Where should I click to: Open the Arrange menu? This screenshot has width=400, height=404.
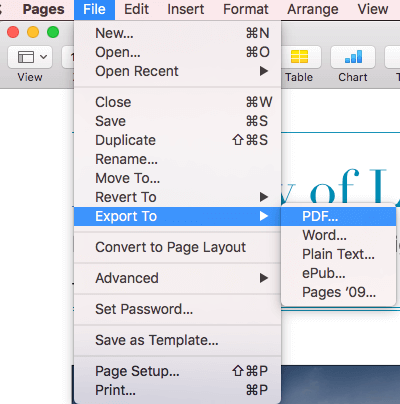click(x=313, y=9)
